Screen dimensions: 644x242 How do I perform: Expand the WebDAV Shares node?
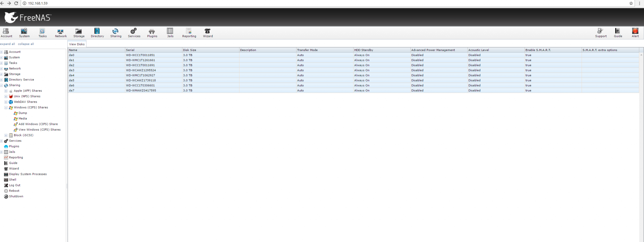6,102
